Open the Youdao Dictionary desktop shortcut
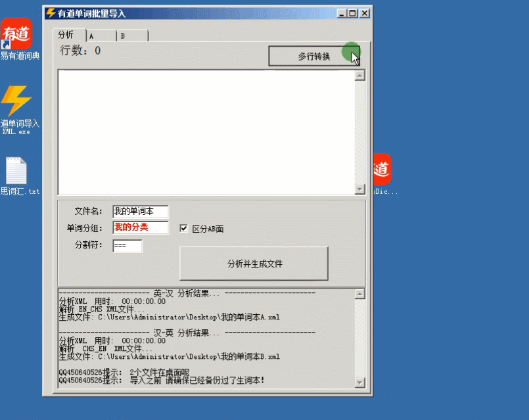 point(17,39)
